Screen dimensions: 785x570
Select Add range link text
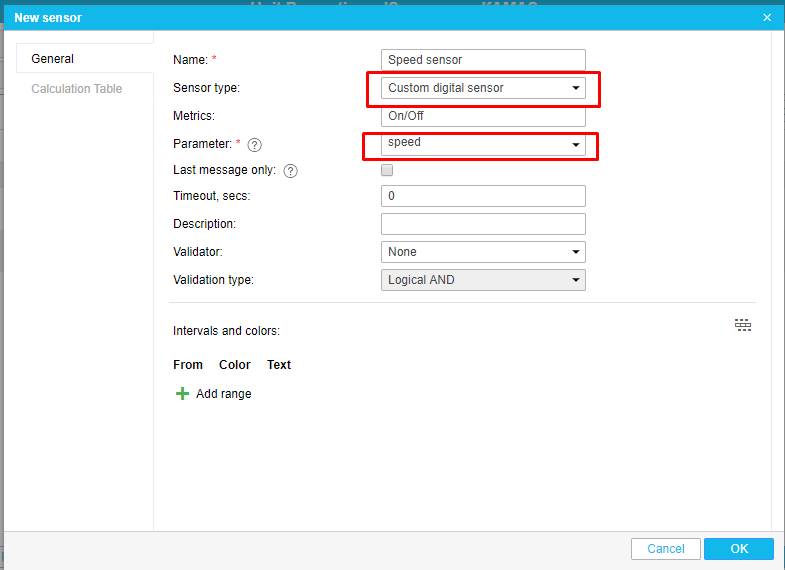coord(224,394)
